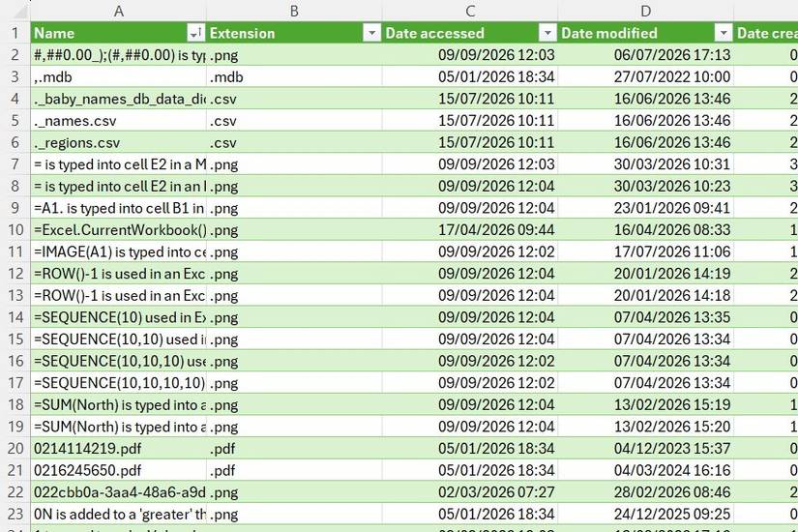This screenshot has width=798, height=532.
Task: Click the Date accessed header cell
Action: [x=470, y=33]
